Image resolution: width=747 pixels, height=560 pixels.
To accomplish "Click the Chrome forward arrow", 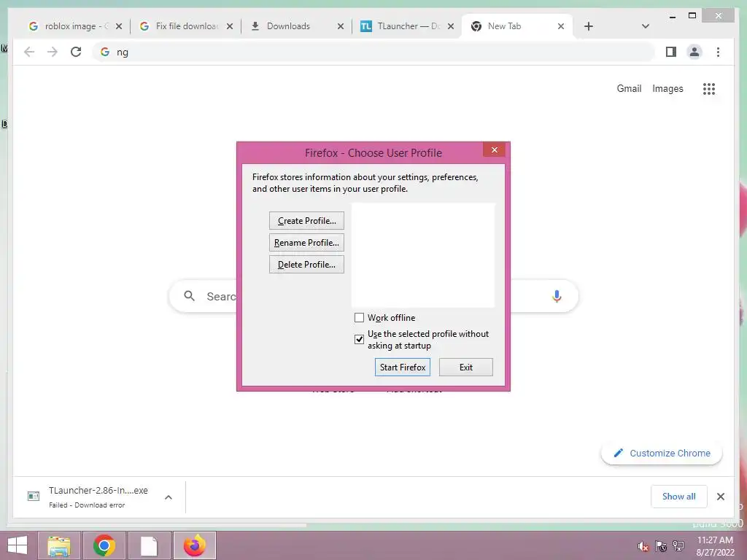I will (x=53, y=52).
